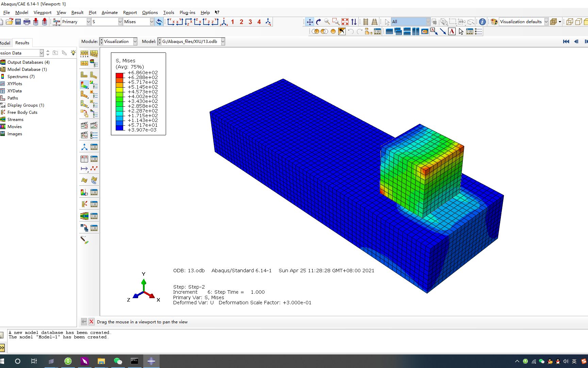This screenshot has width=588, height=368.
Task: Open the field output dropdown showing Mises
Action: click(x=152, y=21)
